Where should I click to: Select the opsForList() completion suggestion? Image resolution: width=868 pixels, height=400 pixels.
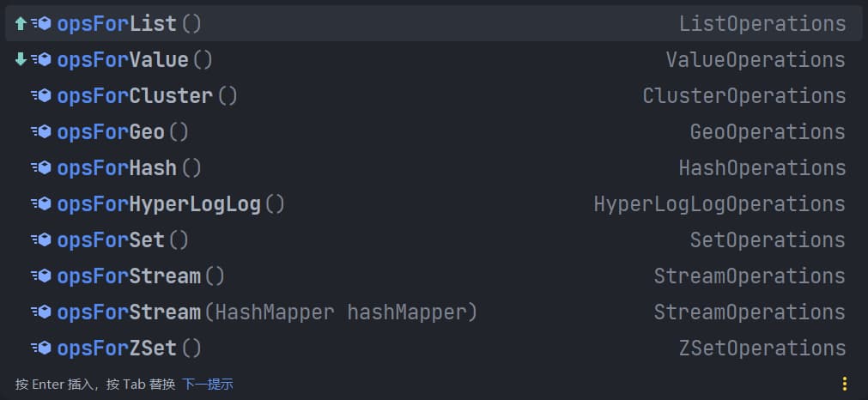pos(434,24)
